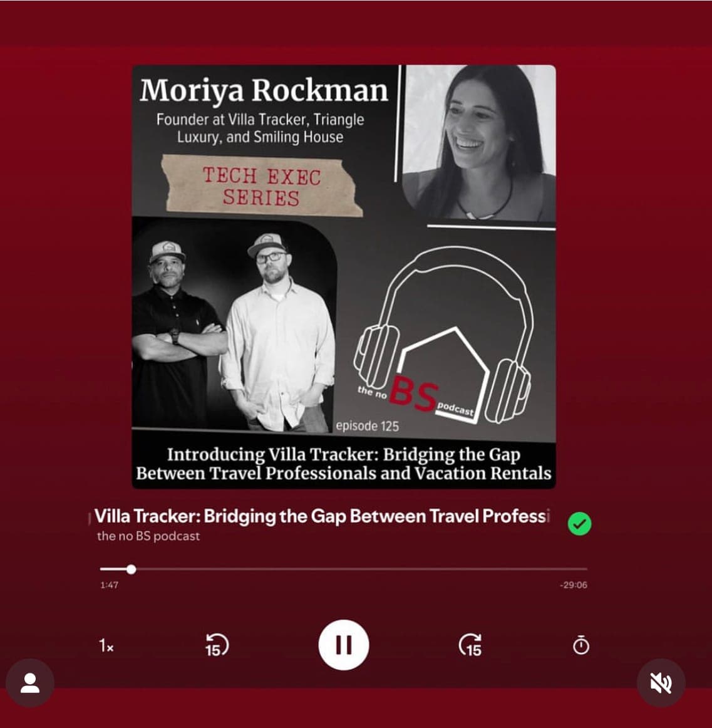Skip forward 15 seconds
Image resolution: width=712 pixels, height=728 pixels.
[x=470, y=645]
